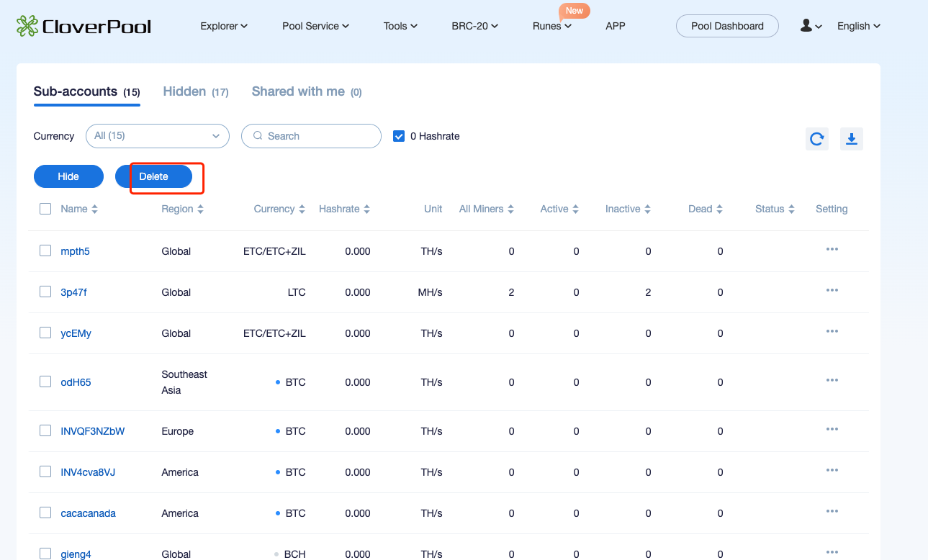The width and height of the screenshot is (928, 560).
Task: Switch to the Sub-accounts tab
Action: coord(86,92)
